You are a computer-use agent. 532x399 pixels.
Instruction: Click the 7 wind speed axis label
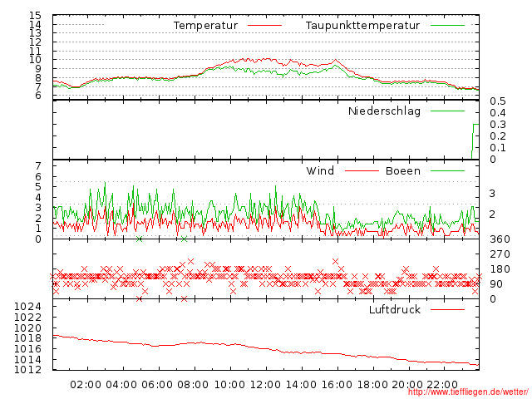pos(38,166)
